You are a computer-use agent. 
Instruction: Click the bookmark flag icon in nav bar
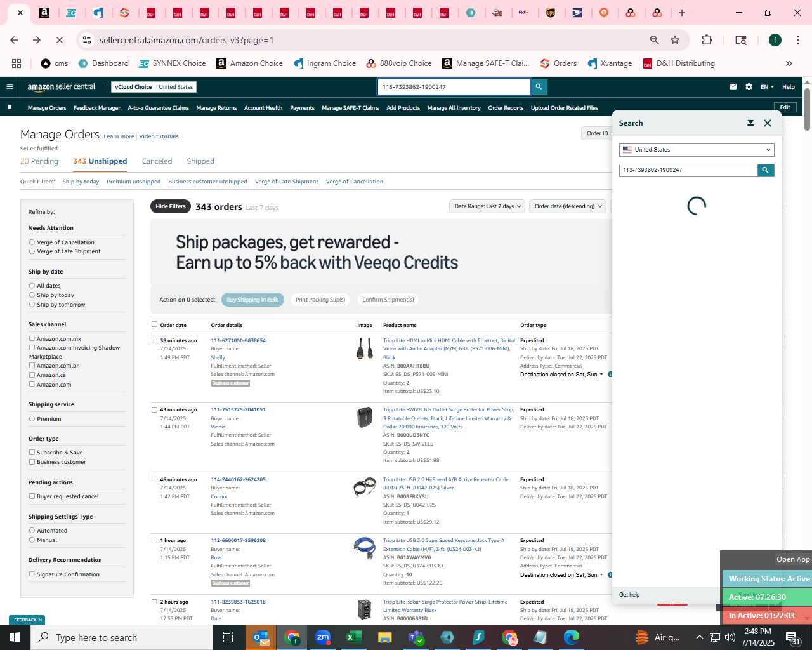click(10, 107)
